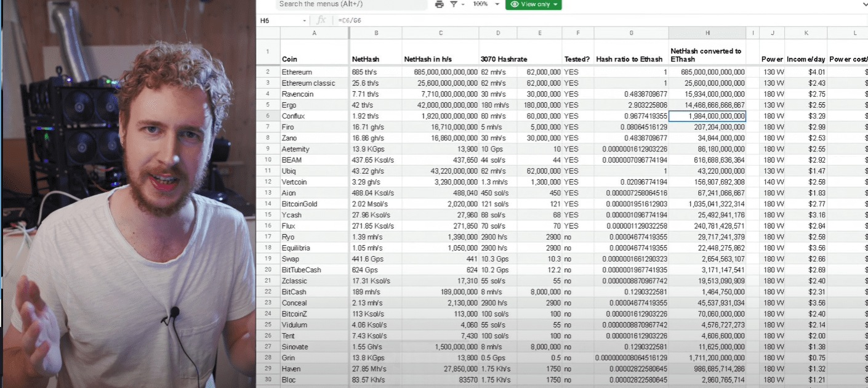Image resolution: width=868 pixels, height=388 pixels.
Task: Click the 685 th/s NetHash cell
Action: [376, 72]
